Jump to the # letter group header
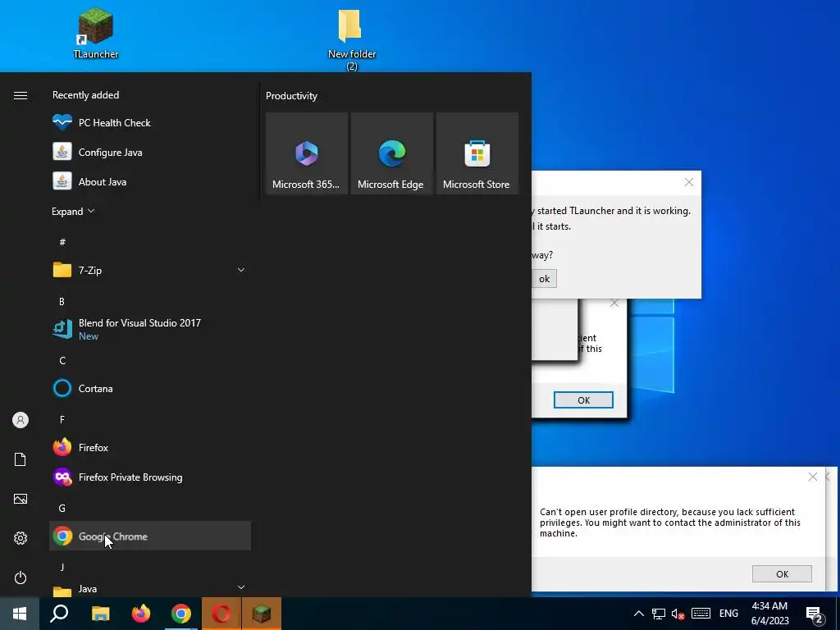840x630 pixels. tap(62, 242)
